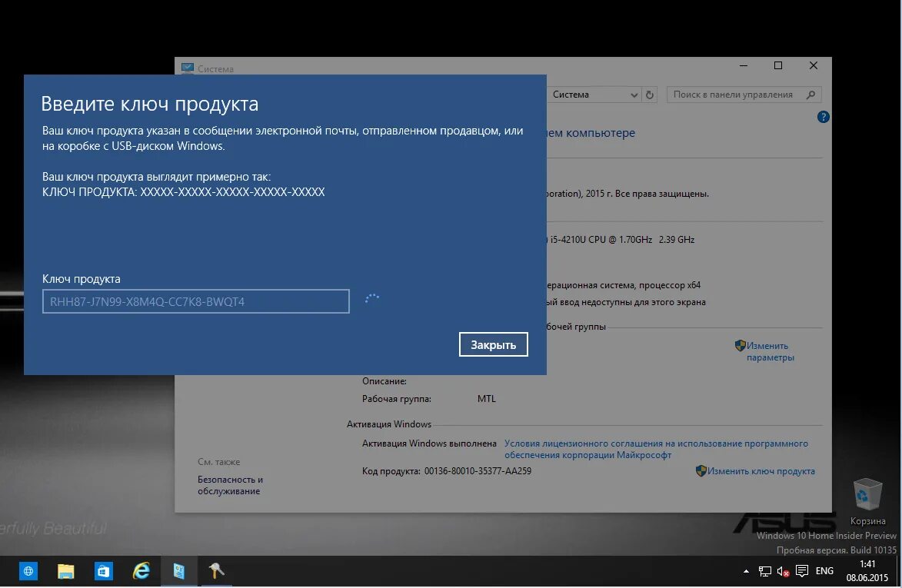Click the Закрыть button in the product key dialog
The image size is (902, 588).
pyautogui.click(x=493, y=344)
